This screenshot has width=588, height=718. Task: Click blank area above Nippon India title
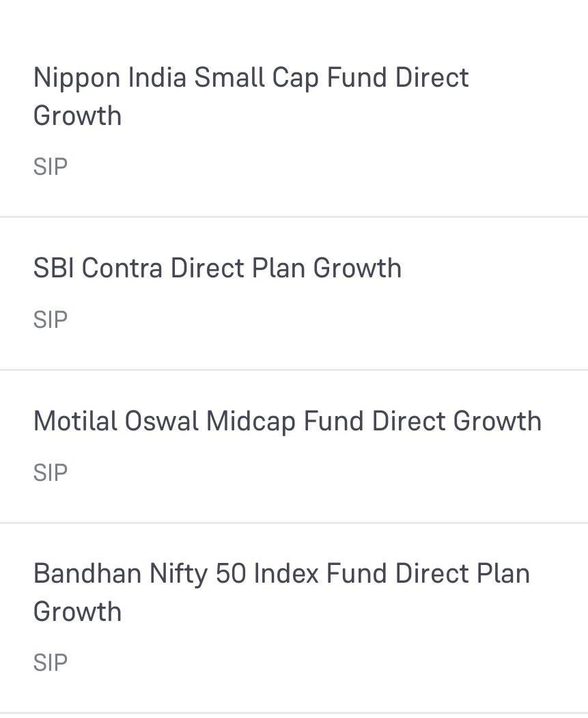[x=294, y=30]
